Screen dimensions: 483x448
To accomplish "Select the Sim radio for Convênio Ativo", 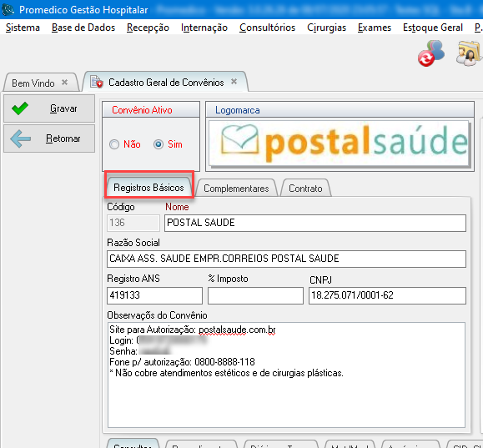I will [x=158, y=144].
